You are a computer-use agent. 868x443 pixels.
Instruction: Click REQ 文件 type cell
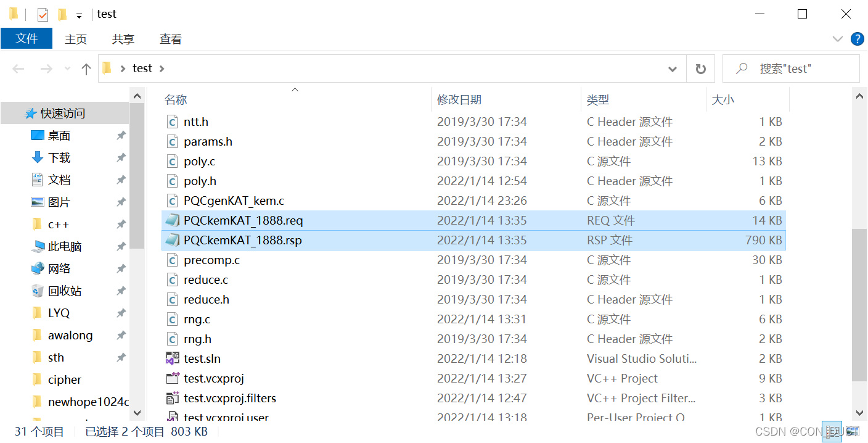611,220
